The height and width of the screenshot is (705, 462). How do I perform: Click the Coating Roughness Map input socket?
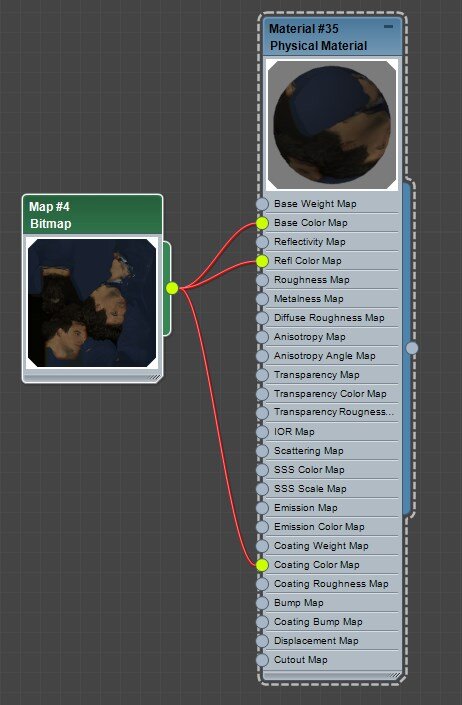[x=262, y=584]
